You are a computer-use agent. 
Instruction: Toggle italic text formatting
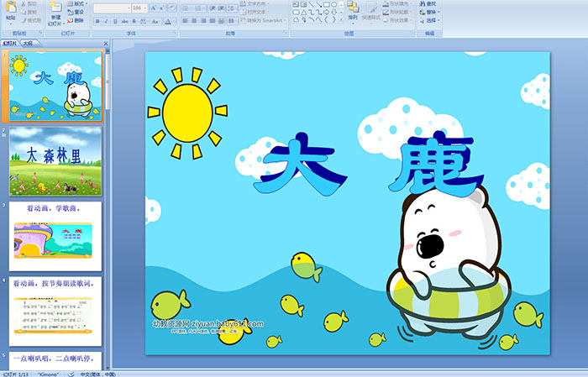tap(106, 21)
